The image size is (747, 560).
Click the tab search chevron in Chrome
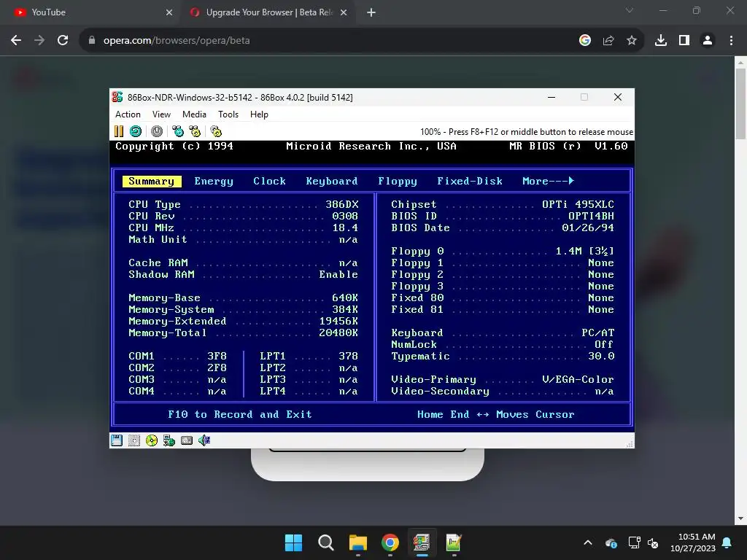pos(630,10)
